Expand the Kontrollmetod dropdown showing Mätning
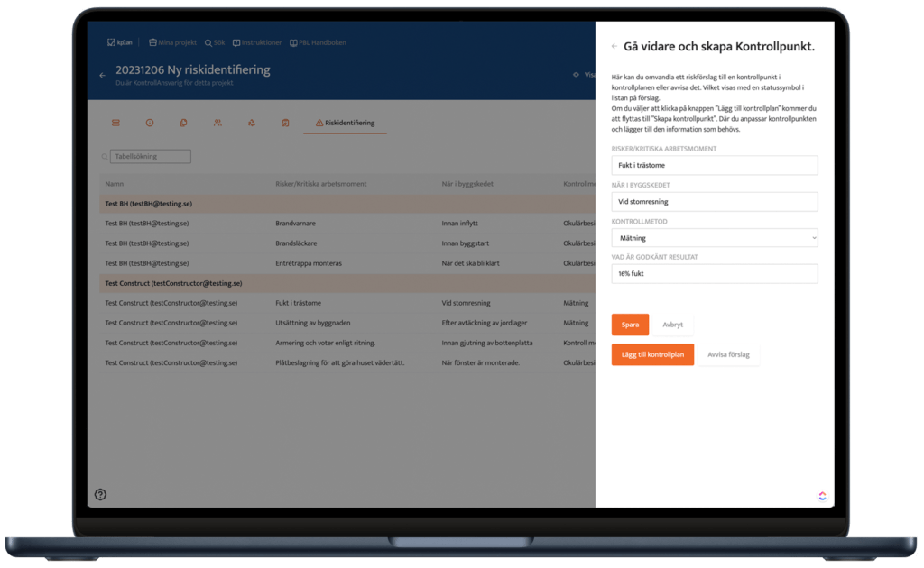 click(714, 238)
